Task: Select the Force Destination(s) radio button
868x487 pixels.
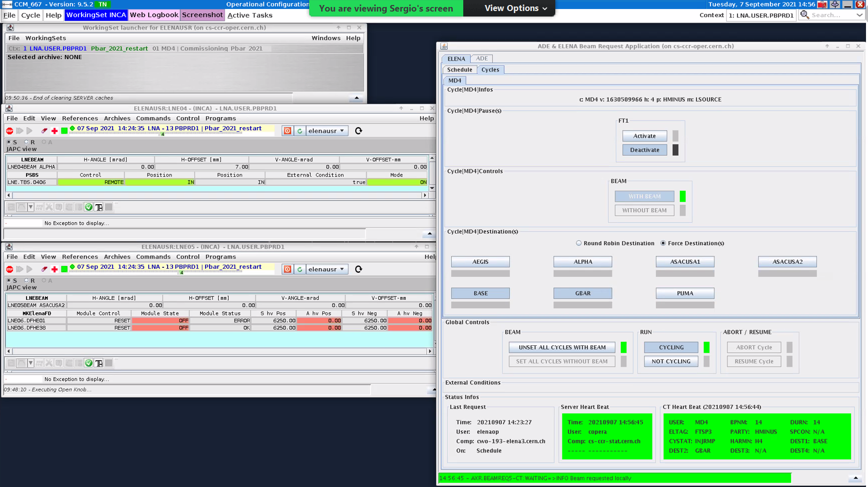Action: (x=663, y=243)
